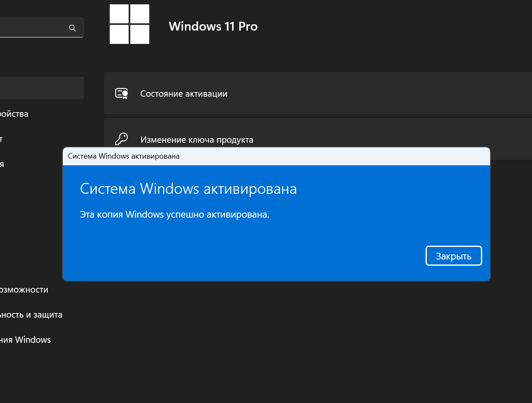
Task: Open sidebar item ending 'ния Windows'
Action: pos(25,340)
